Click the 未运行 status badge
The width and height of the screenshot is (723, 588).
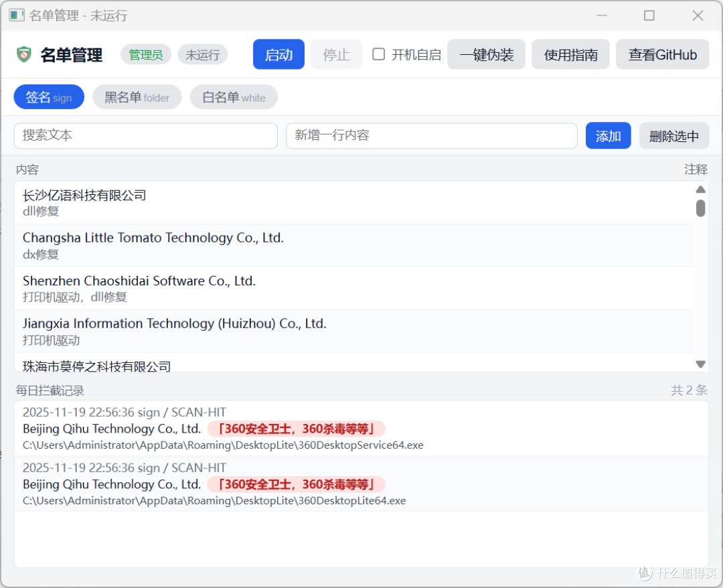pos(202,54)
